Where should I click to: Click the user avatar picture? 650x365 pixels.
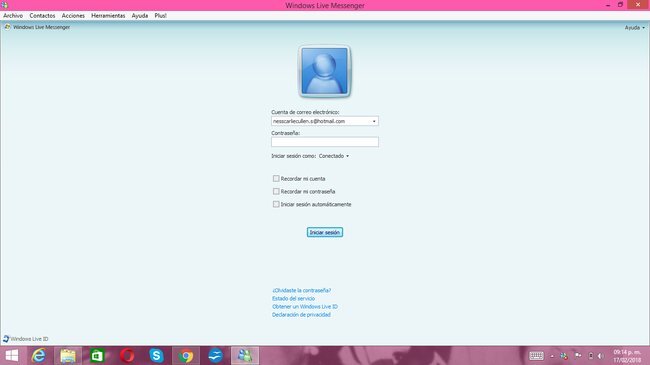click(x=325, y=71)
